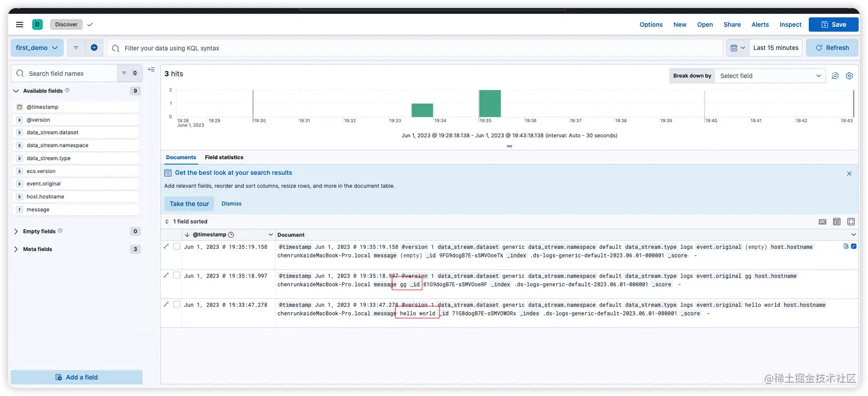Open the keyboard shortcuts icon above table
The width and height of the screenshot is (868, 396).
coord(823,222)
